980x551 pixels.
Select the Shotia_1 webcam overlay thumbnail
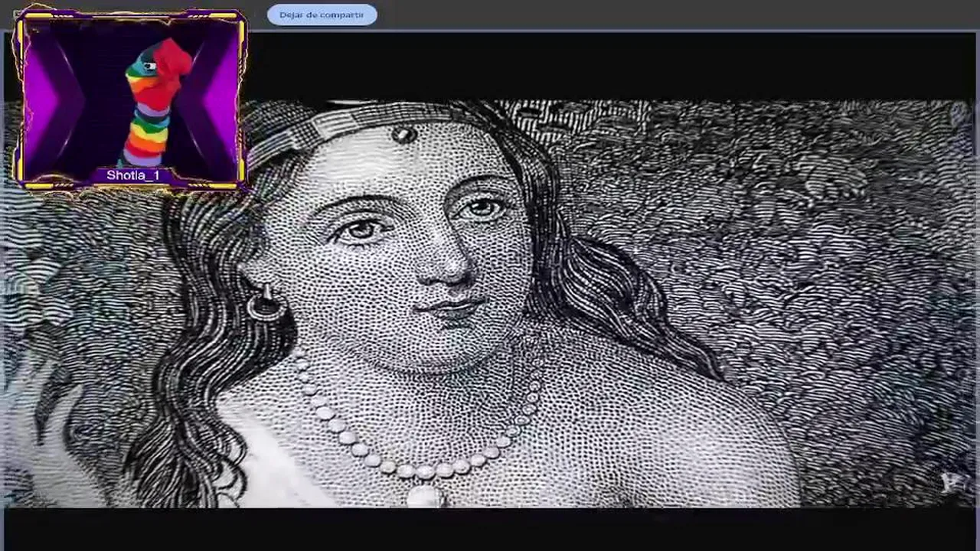(x=130, y=99)
